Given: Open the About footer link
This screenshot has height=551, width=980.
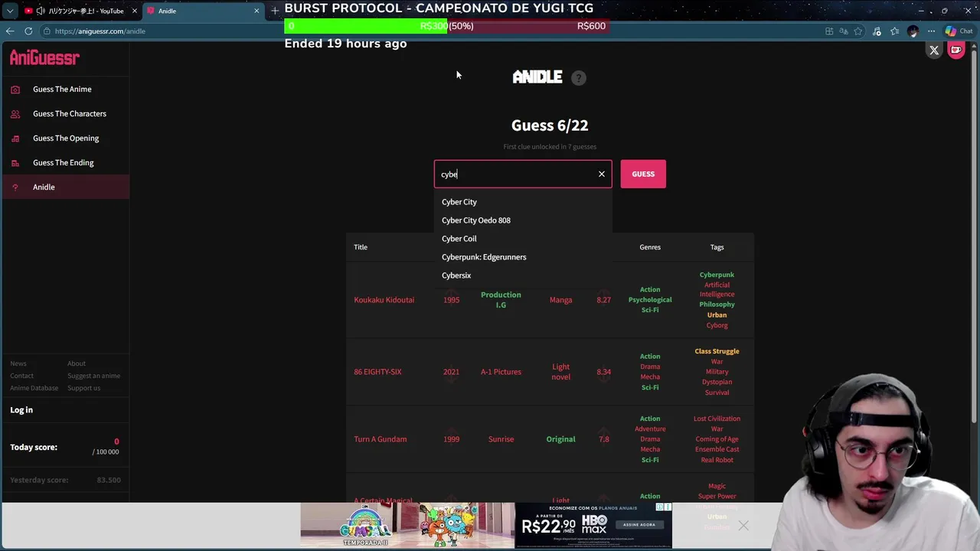Looking at the screenshot, I should click(x=77, y=364).
